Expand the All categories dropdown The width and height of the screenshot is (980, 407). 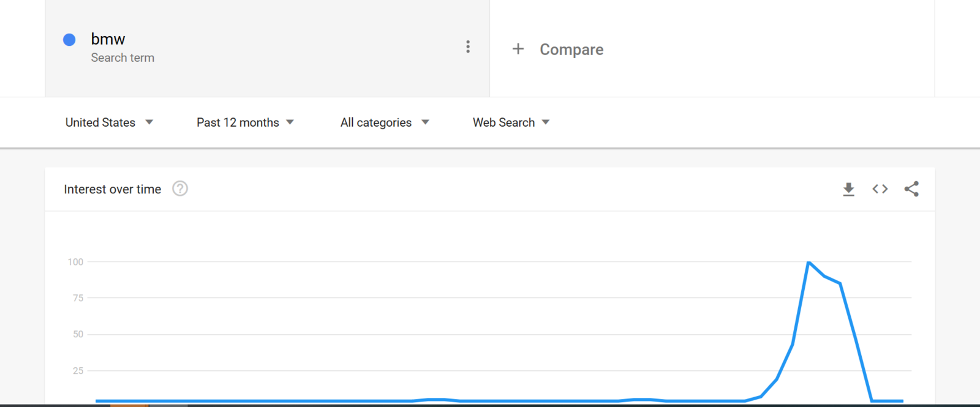click(x=385, y=122)
